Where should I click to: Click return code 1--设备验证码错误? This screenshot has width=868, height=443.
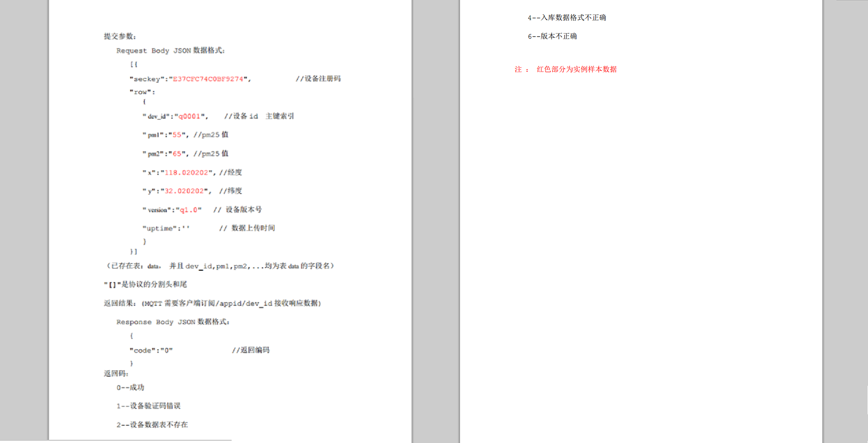148,406
